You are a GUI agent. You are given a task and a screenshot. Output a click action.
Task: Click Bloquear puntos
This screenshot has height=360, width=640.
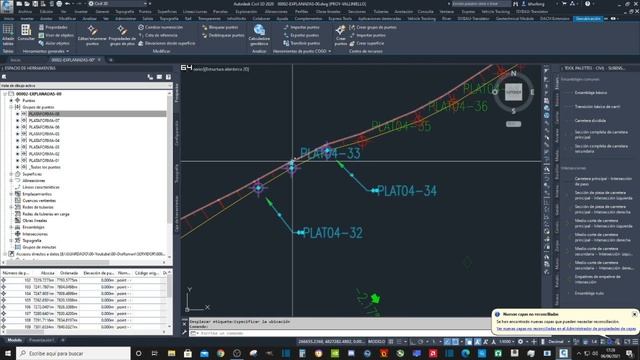220,27
